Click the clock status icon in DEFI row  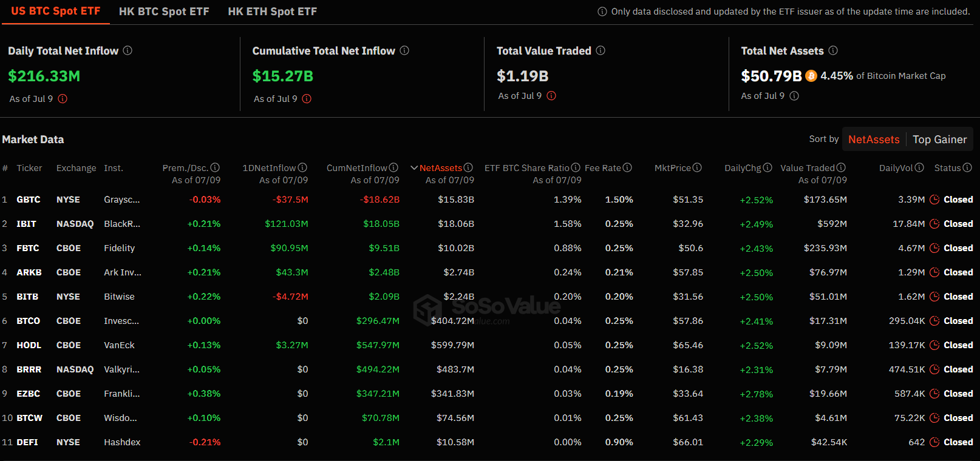pyautogui.click(x=934, y=442)
